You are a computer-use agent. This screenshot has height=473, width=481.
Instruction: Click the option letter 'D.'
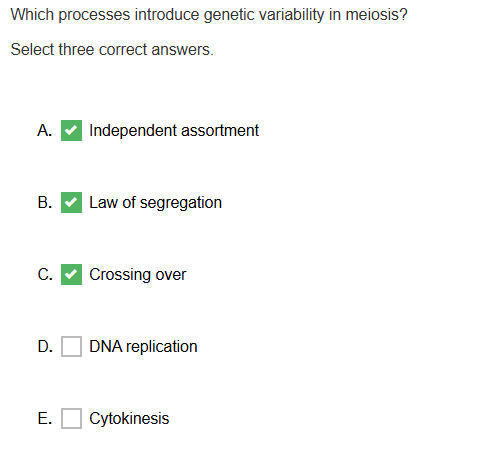[45, 347]
